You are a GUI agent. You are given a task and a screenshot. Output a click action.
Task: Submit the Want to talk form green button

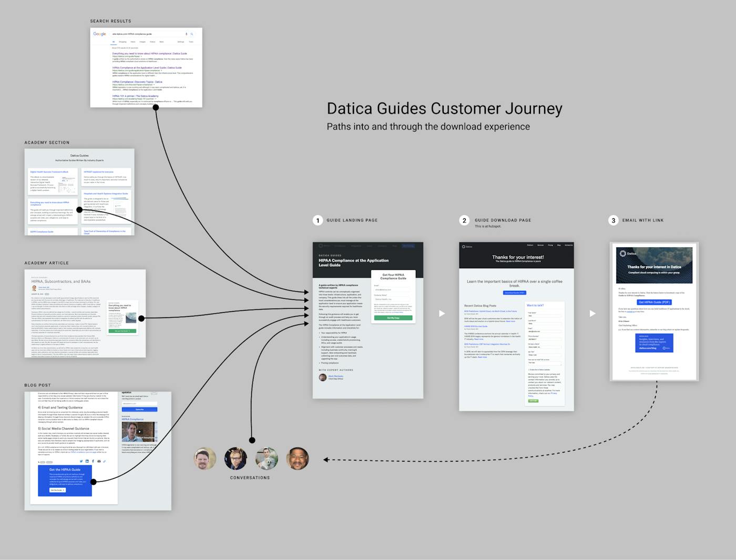click(533, 401)
